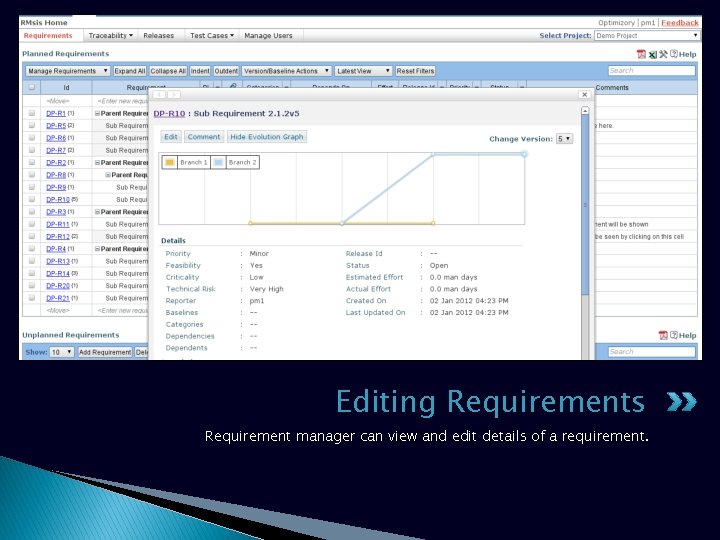Export unplanned requirements to PDF

(x=663, y=335)
